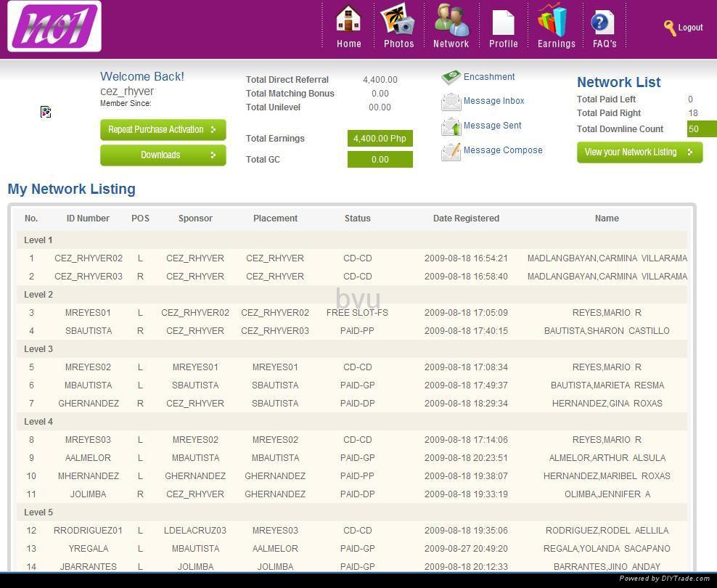Click the Status column header
The image size is (717, 588).
358,219
